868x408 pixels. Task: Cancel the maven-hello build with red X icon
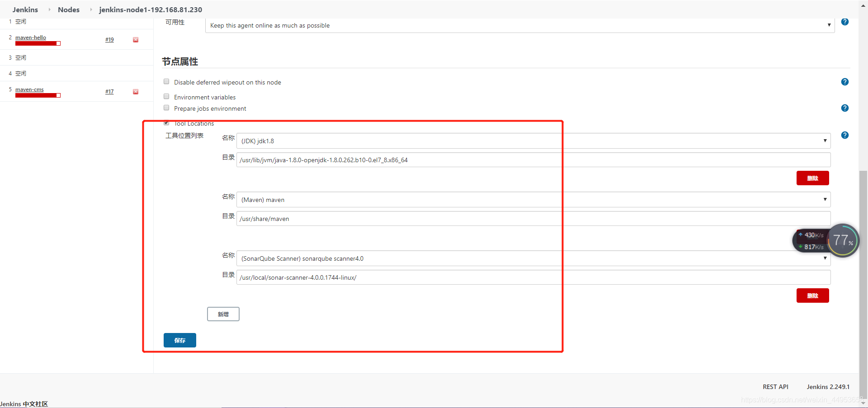[x=136, y=40]
